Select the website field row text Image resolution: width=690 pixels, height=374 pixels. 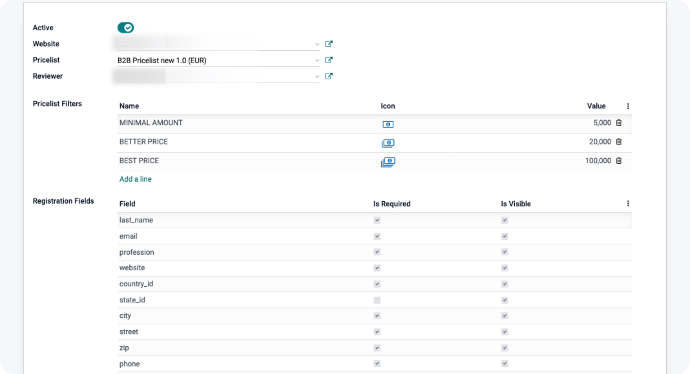132,268
